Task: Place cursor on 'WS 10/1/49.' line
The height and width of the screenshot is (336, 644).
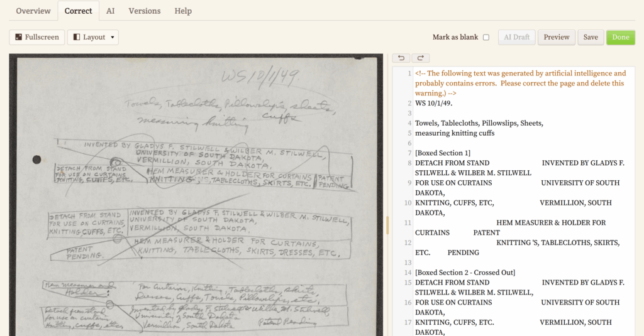Action: (x=434, y=103)
